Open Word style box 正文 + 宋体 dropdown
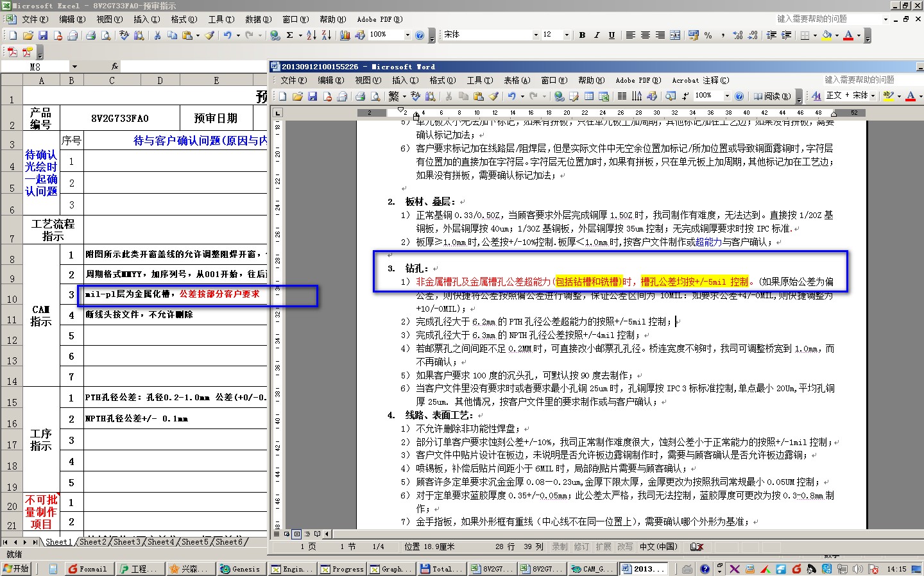The image size is (924, 576). 874,96
